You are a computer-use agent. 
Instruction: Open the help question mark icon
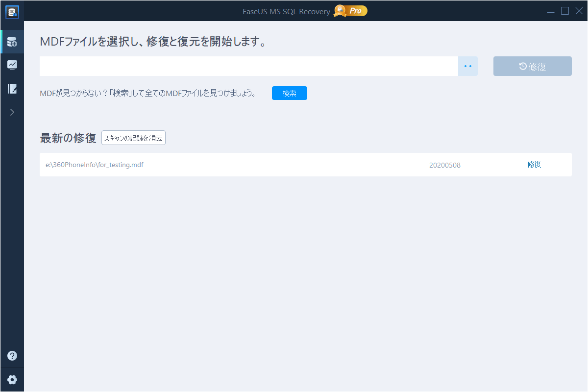[12, 356]
